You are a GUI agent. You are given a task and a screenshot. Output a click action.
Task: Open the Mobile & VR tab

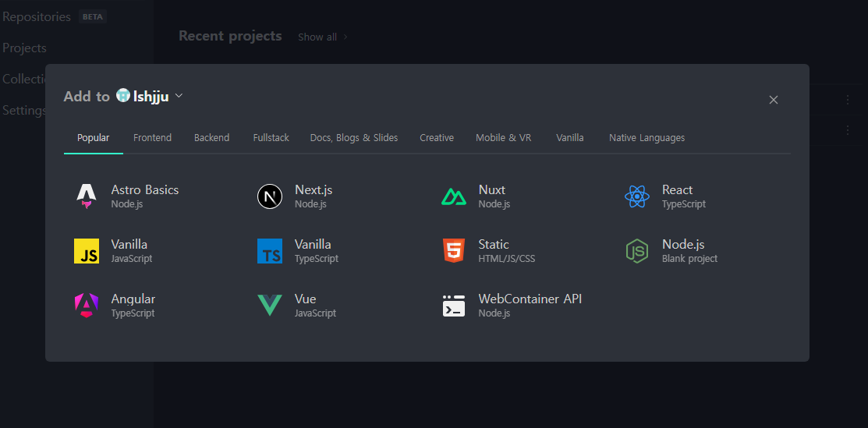point(503,138)
